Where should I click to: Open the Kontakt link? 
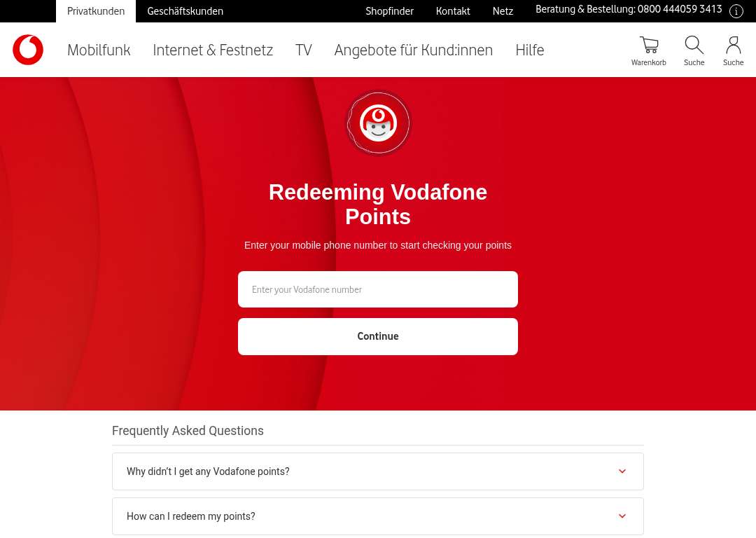pos(453,11)
